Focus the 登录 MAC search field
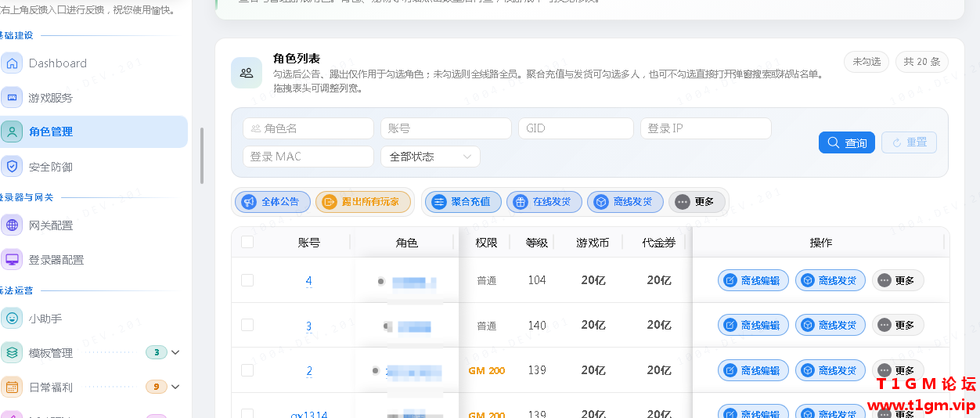This screenshot has width=980, height=418. (x=308, y=157)
